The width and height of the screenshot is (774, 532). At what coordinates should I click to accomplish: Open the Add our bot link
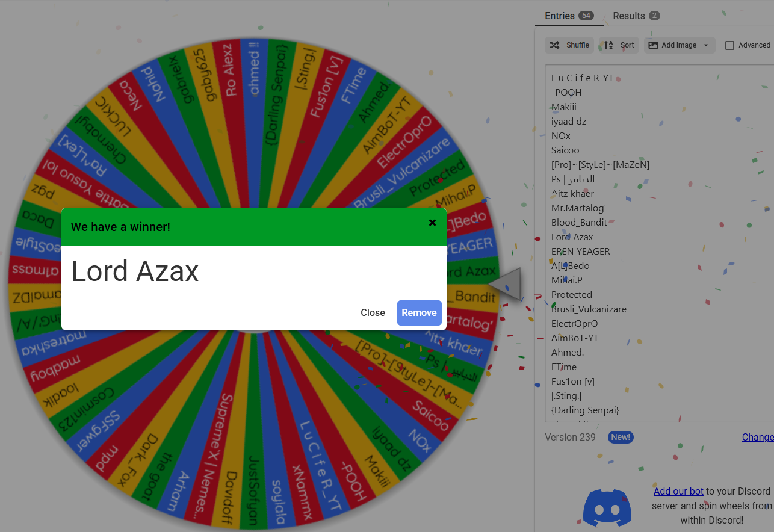(678, 491)
